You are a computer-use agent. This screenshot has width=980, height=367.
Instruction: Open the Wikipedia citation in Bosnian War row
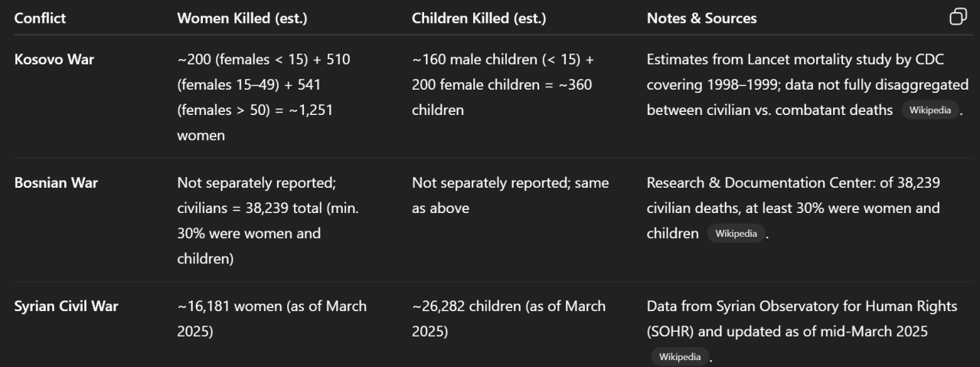tap(736, 234)
